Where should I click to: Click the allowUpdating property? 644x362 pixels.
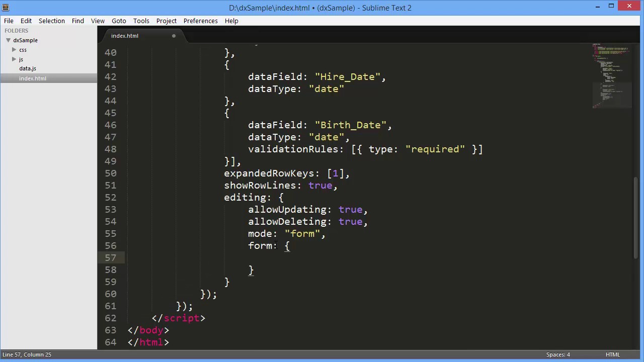(287, 210)
